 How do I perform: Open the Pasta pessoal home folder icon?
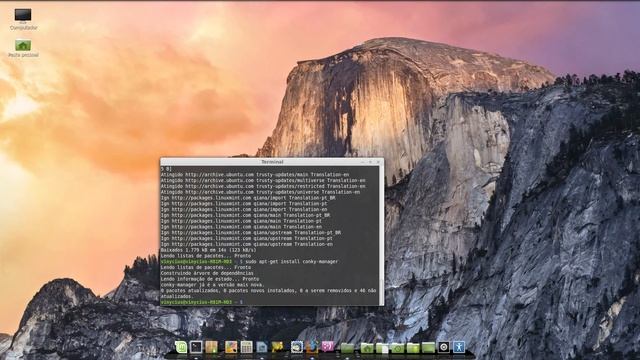pos(23,48)
